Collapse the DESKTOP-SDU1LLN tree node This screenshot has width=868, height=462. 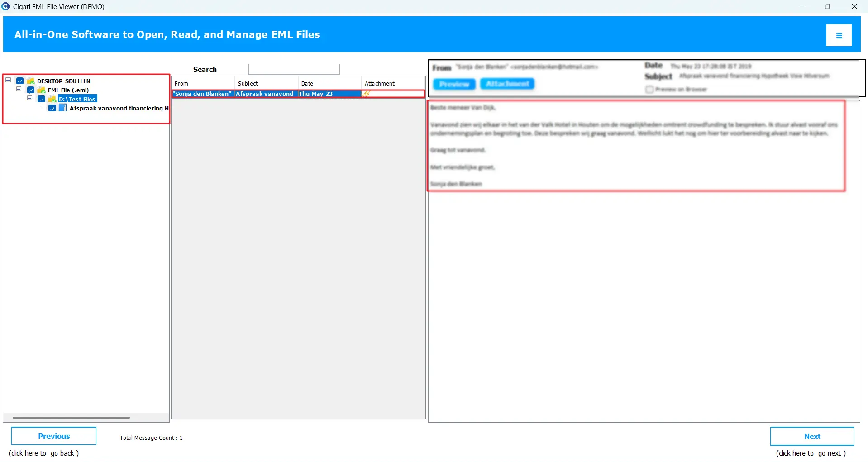(8, 80)
